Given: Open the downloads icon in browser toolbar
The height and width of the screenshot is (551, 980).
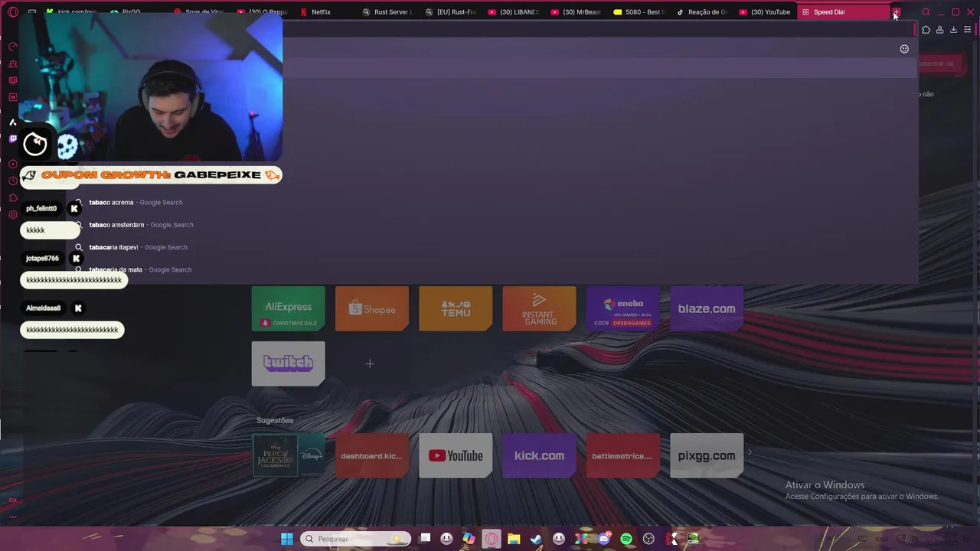Looking at the screenshot, I should coord(953,30).
